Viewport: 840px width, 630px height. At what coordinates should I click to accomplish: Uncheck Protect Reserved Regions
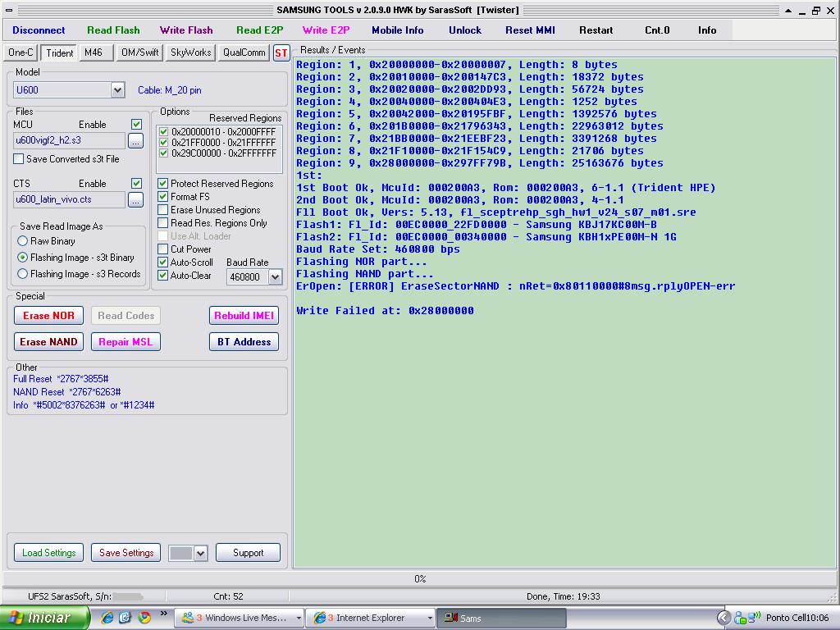[163, 184]
